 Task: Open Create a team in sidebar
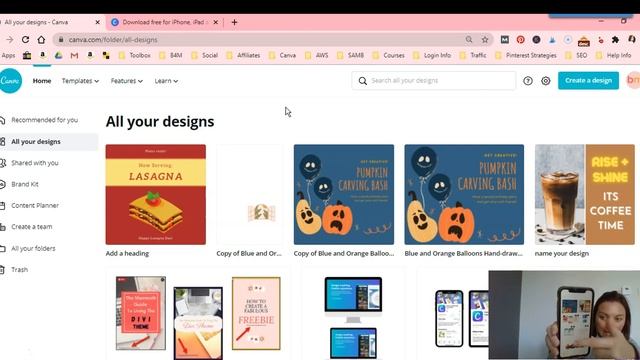tap(31, 227)
